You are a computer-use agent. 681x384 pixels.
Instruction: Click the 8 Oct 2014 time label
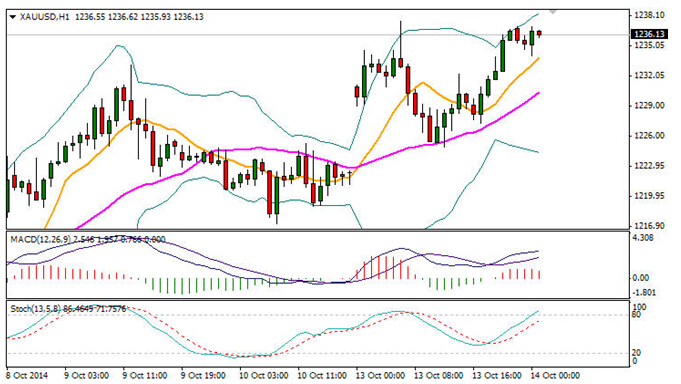pyautogui.click(x=27, y=375)
